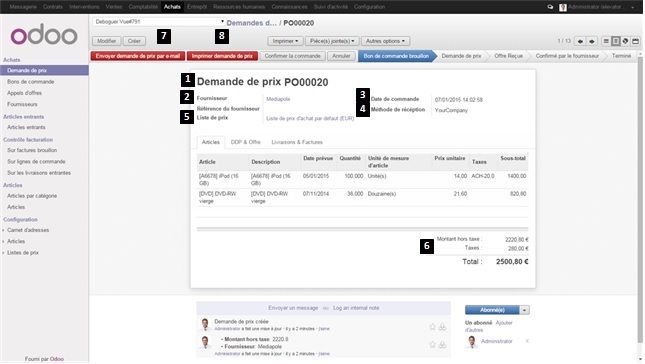Click Imprimer demande de prix button
Image resolution: width=645 pixels, height=364 pixels.
(x=222, y=56)
